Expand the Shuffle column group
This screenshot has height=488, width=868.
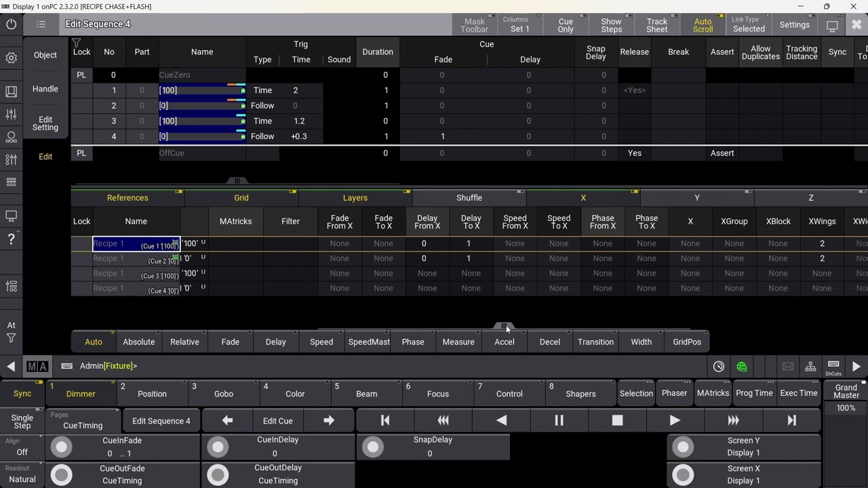click(469, 198)
